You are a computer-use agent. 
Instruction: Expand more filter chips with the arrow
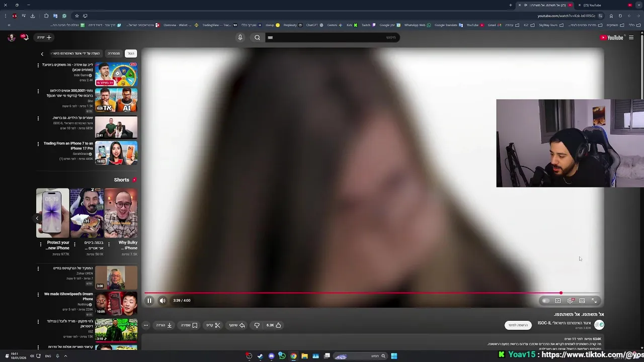(x=42, y=54)
